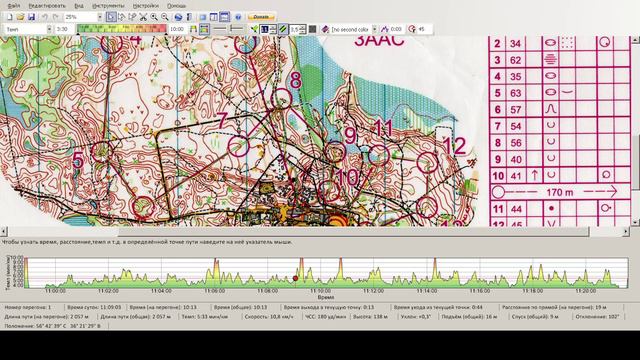Screen dimensions: 640x360
Task: Click the dark gray mask color swatch
Action: tap(313, 29)
